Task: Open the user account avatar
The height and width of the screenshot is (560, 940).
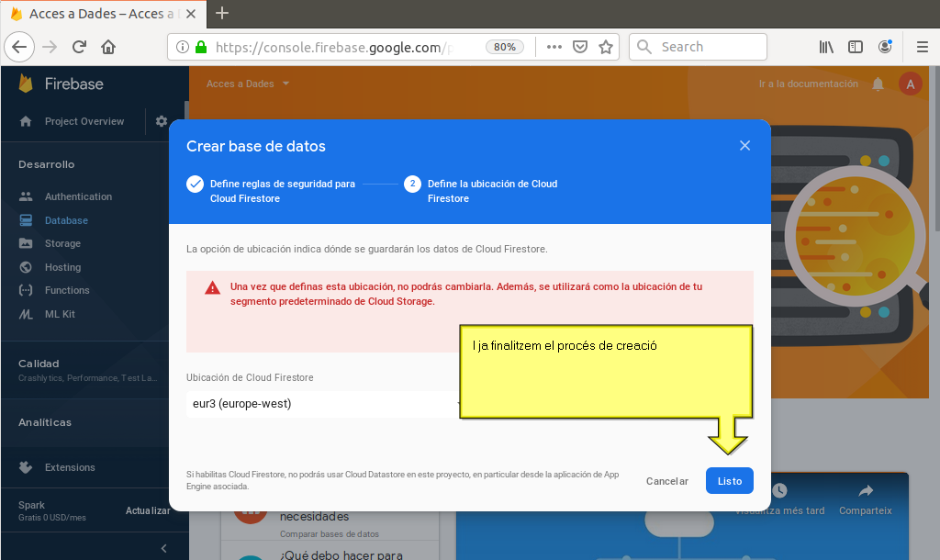Action: 910,84
